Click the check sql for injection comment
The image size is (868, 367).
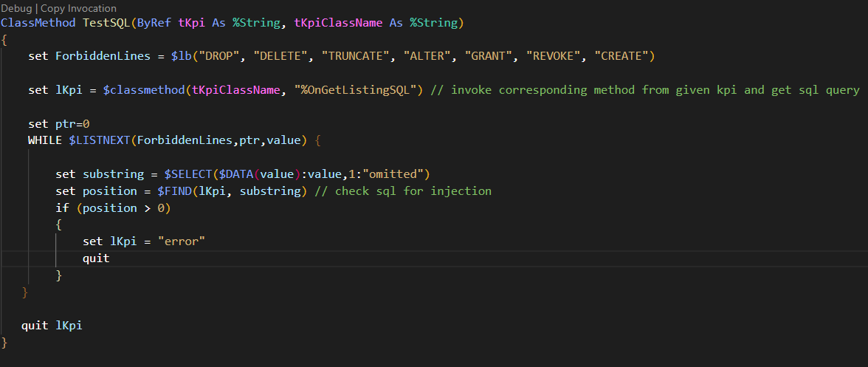tap(402, 191)
